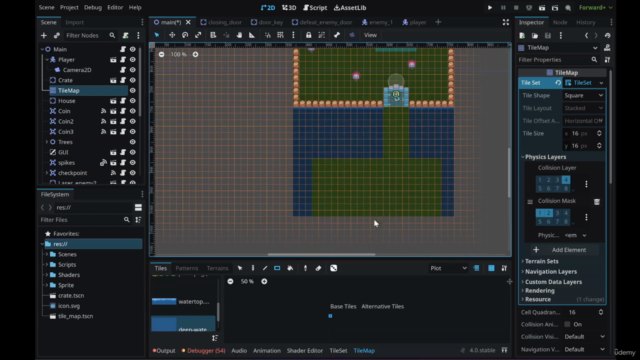Select the watertop tile source thumbnail
The height and width of the screenshot is (360, 640).
coord(164,301)
